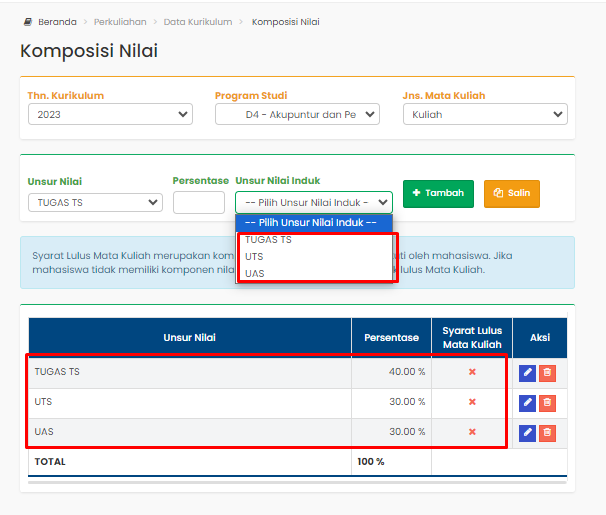Open the Program Studi dropdown
The width and height of the screenshot is (606, 515).
coord(297,114)
